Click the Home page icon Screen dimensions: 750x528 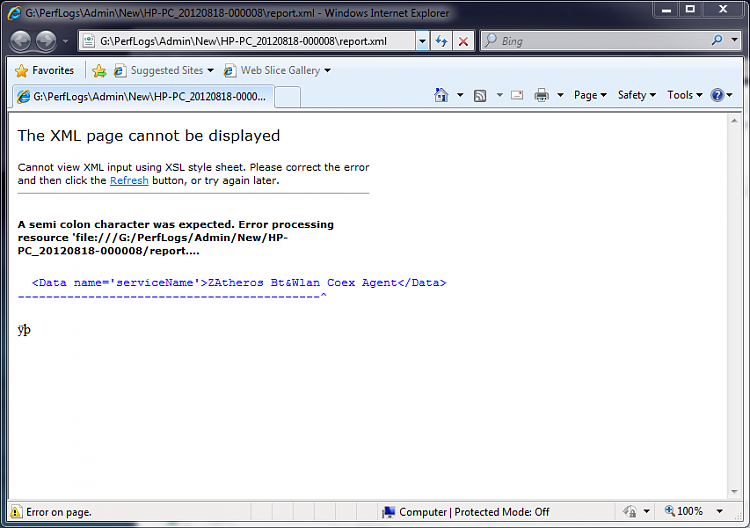click(441, 95)
